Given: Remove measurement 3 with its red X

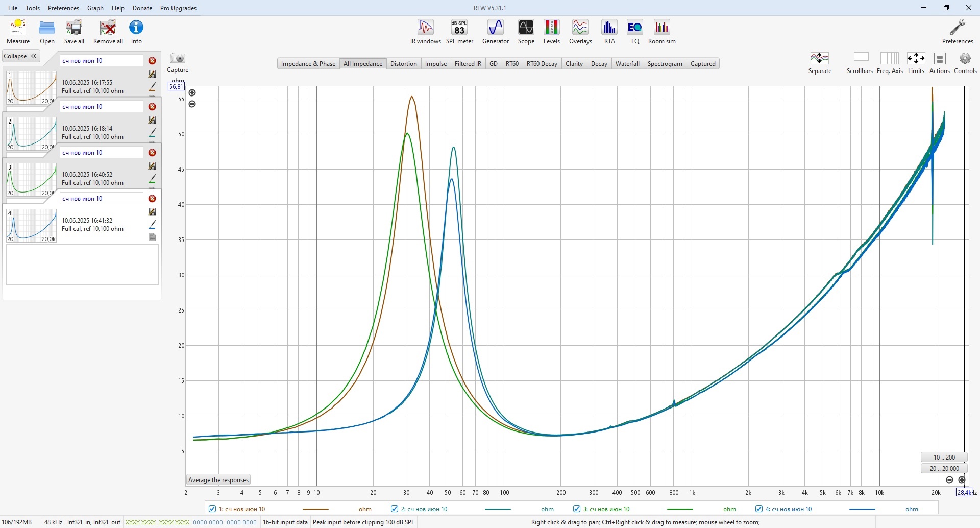Looking at the screenshot, I should [x=152, y=153].
